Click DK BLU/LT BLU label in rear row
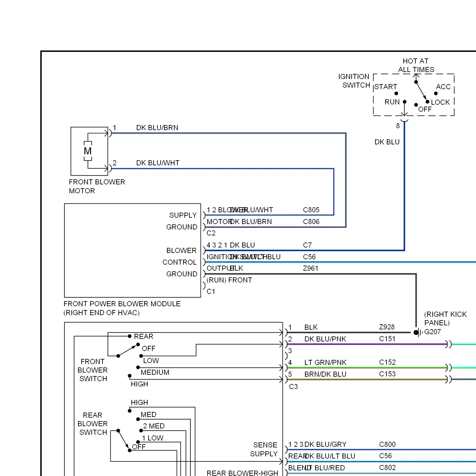The height and width of the screenshot is (476, 476). tap(330, 456)
